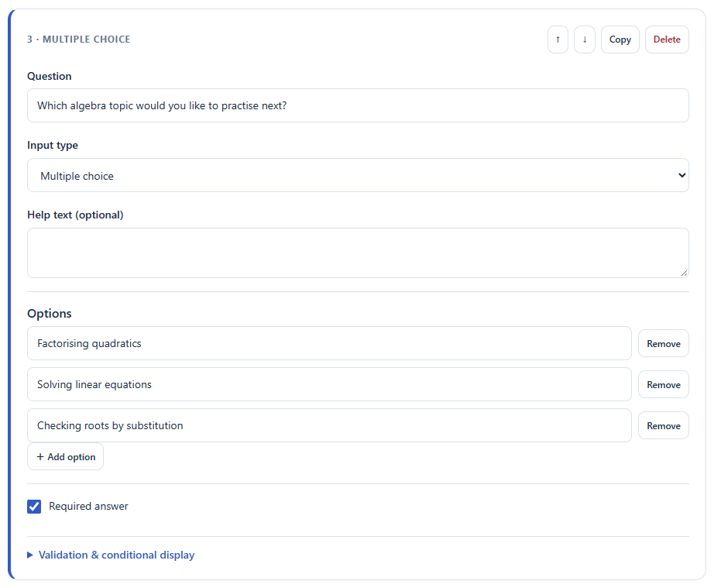
Task: Remove the Solving linear equations option
Action: coord(664,384)
